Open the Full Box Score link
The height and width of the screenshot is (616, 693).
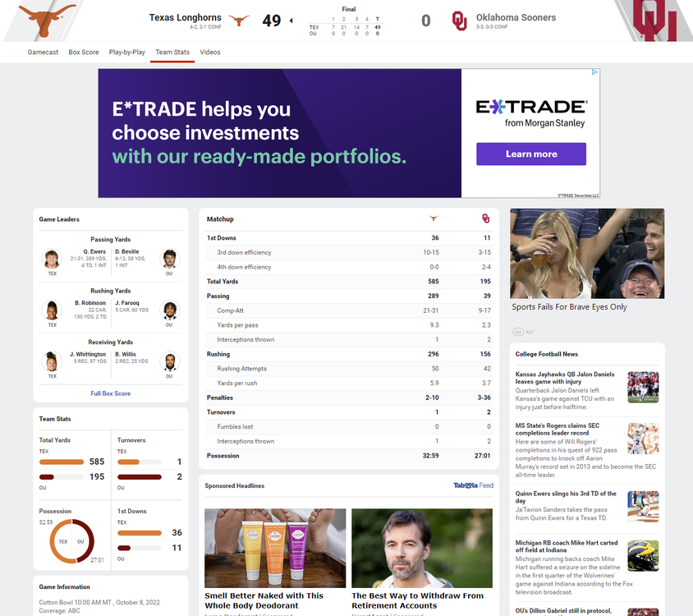click(110, 393)
